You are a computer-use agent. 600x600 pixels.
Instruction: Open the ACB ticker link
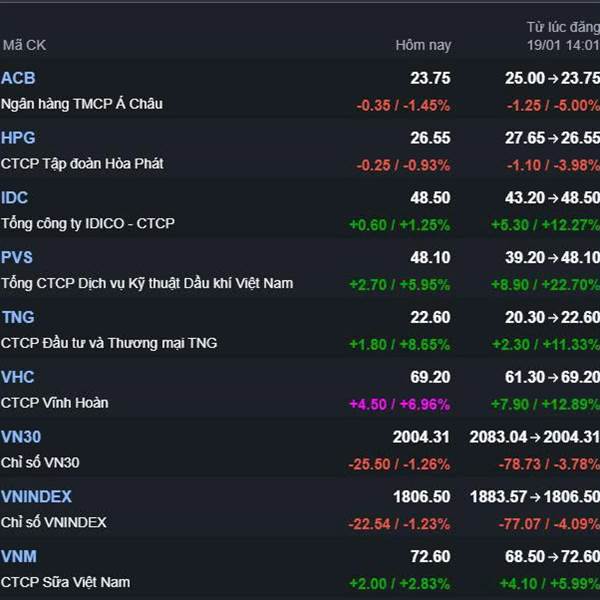pos(18,78)
